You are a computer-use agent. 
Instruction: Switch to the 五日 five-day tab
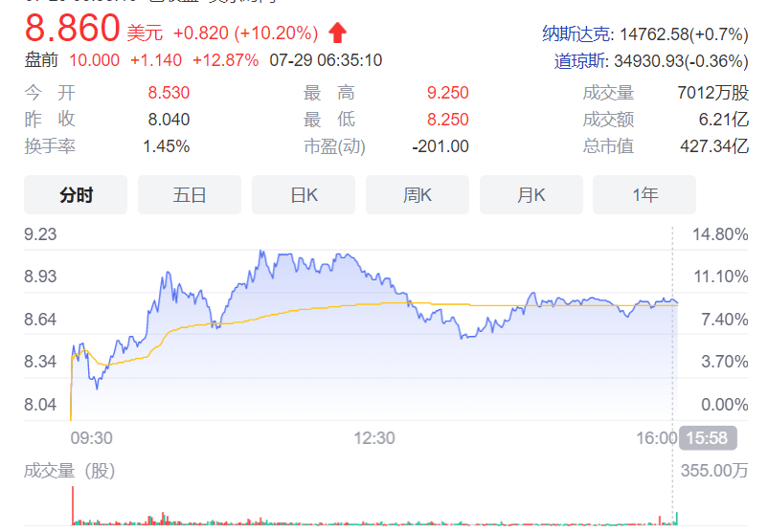point(190,195)
